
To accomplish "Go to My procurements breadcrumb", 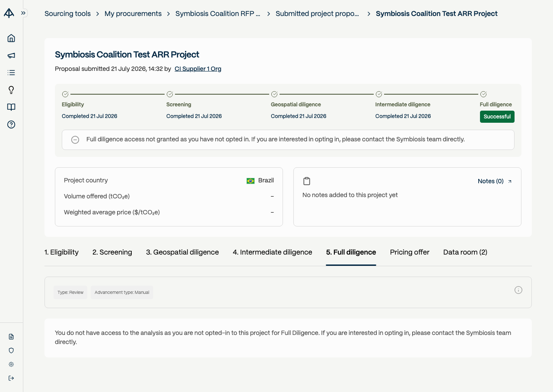I will pyautogui.click(x=133, y=13).
